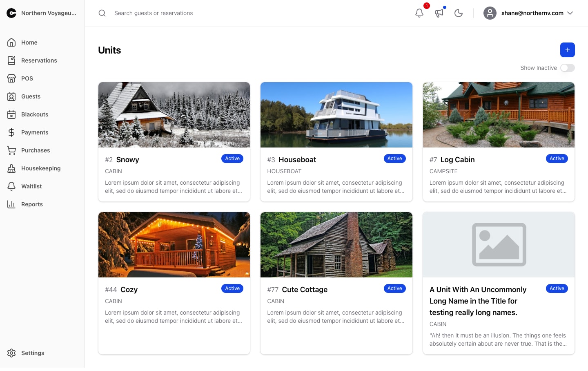Click the Active badge on Cute Cottage
Screen dimensions: 588x371
coord(395,288)
